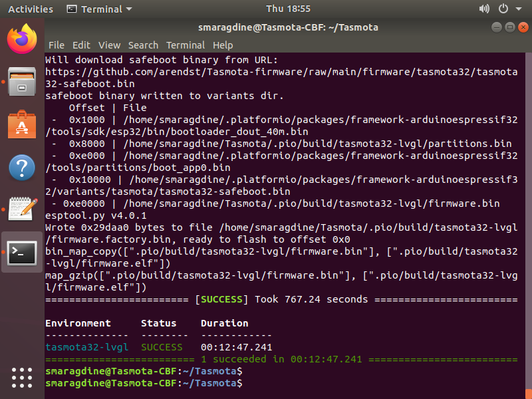Click "1 succeeded in 00:12:47.241" text

[x=281, y=359]
